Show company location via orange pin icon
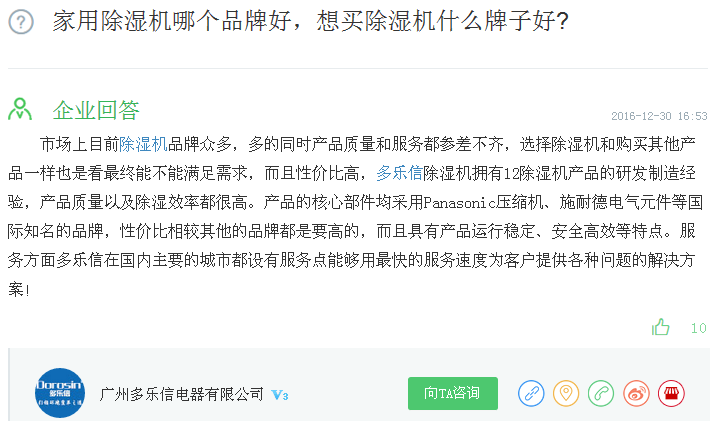Screen dimensions: 717x421 566,393
